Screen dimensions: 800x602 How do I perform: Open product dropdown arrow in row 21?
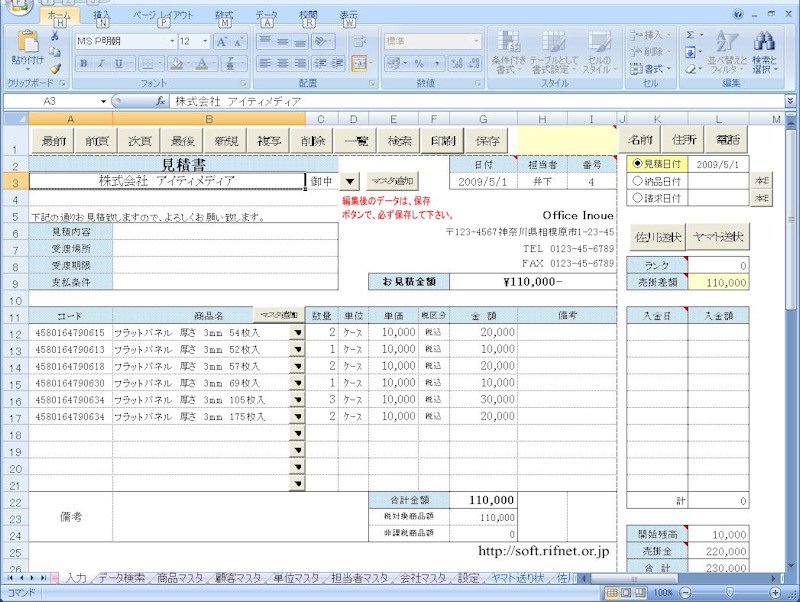[297, 484]
